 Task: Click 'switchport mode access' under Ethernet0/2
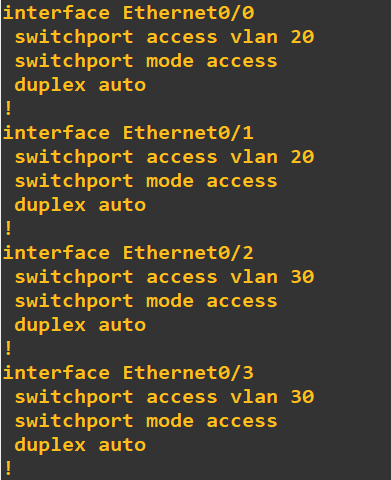146,301
